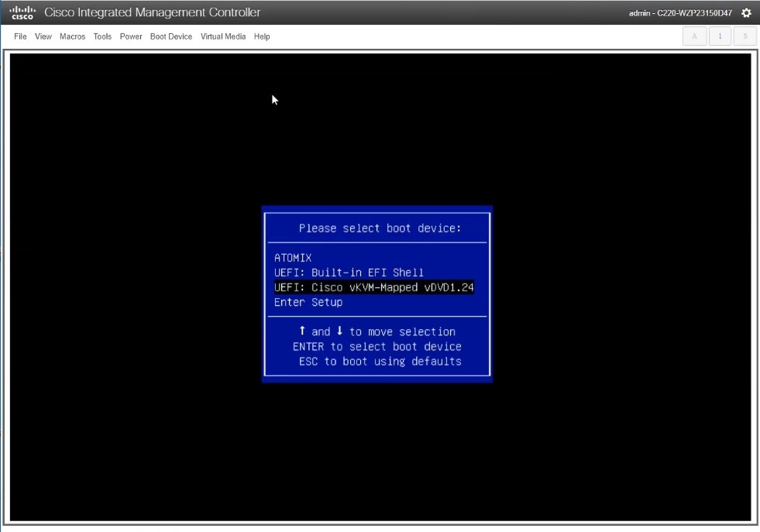Open the Tools menu
Viewport: 760px width, 532px height.
[102, 36]
